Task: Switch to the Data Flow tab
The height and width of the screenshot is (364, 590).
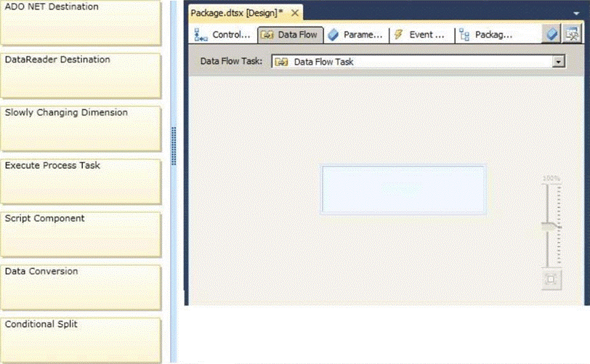Action: (290, 35)
